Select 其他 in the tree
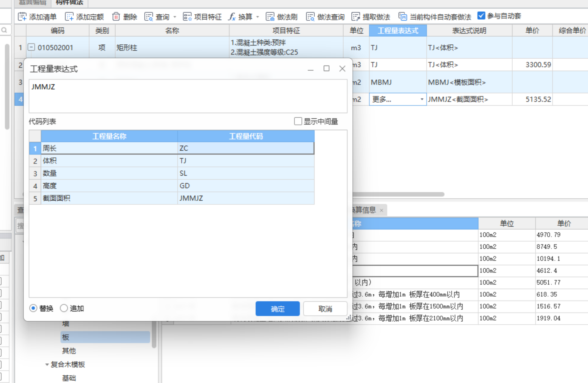 coord(69,351)
